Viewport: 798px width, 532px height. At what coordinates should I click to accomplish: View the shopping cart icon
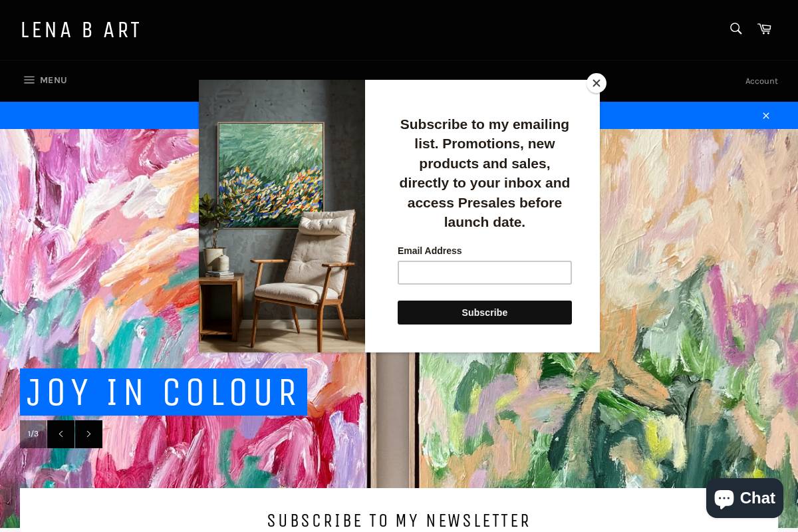pyautogui.click(x=765, y=29)
